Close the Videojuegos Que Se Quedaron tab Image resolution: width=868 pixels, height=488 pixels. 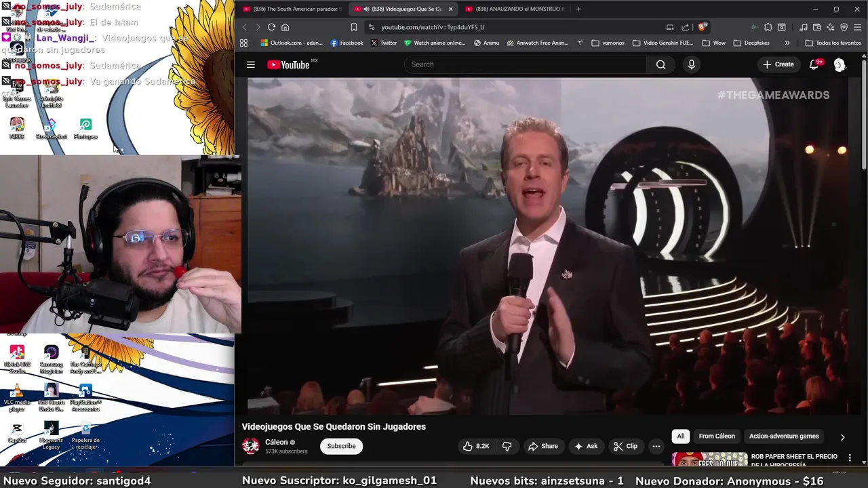pos(450,9)
